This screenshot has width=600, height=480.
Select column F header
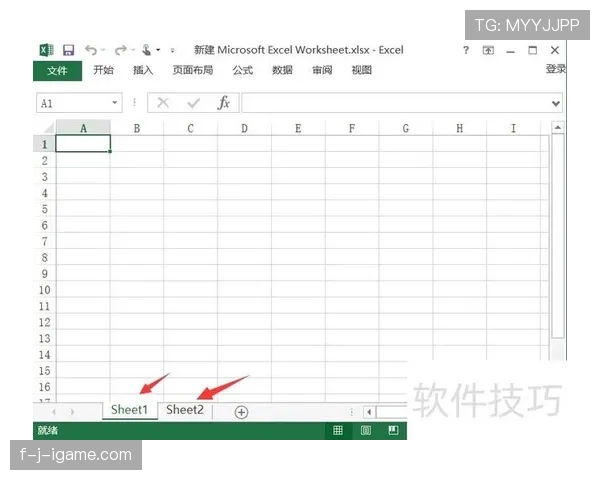[352, 128]
